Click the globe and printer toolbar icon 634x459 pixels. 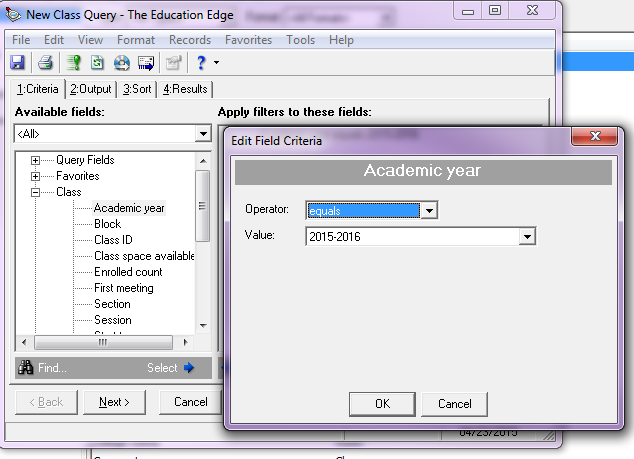click(122, 63)
